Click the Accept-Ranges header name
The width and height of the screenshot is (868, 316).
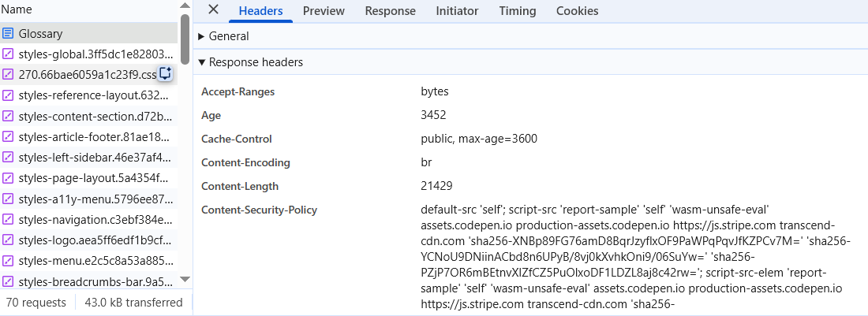click(238, 91)
